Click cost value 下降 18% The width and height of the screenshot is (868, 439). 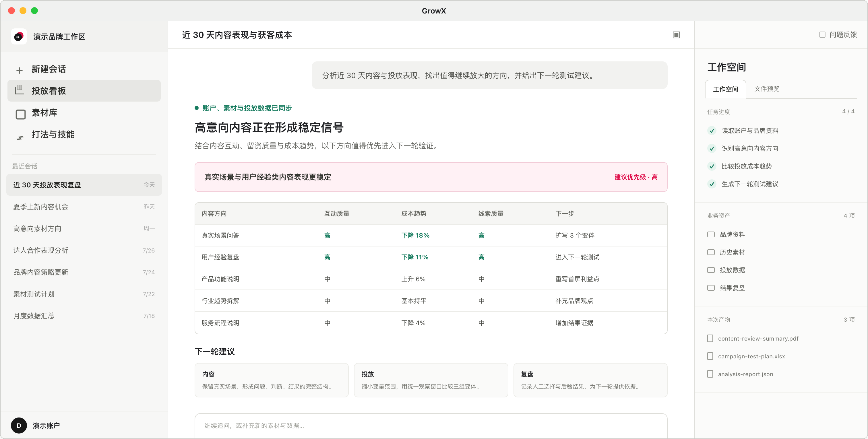(415, 235)
